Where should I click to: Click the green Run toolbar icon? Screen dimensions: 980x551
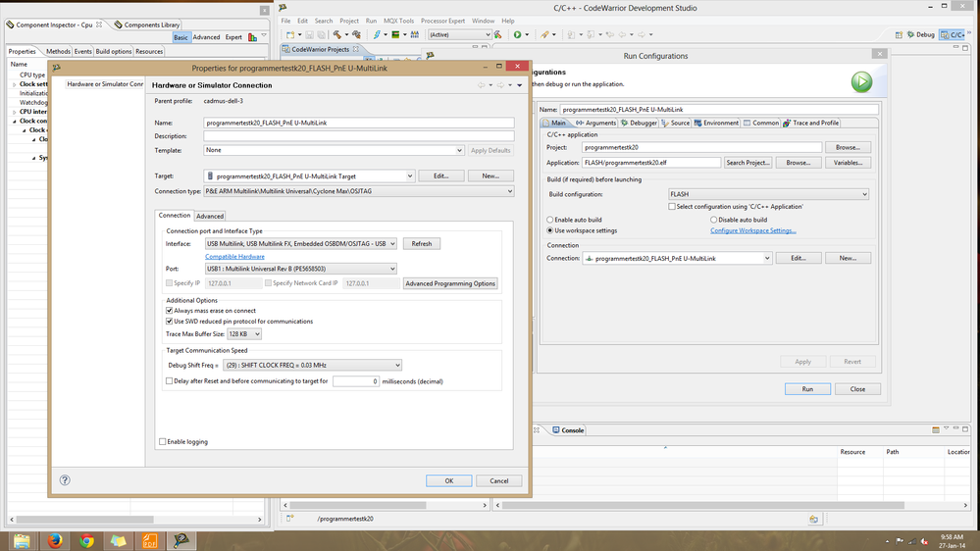point(518,35)
